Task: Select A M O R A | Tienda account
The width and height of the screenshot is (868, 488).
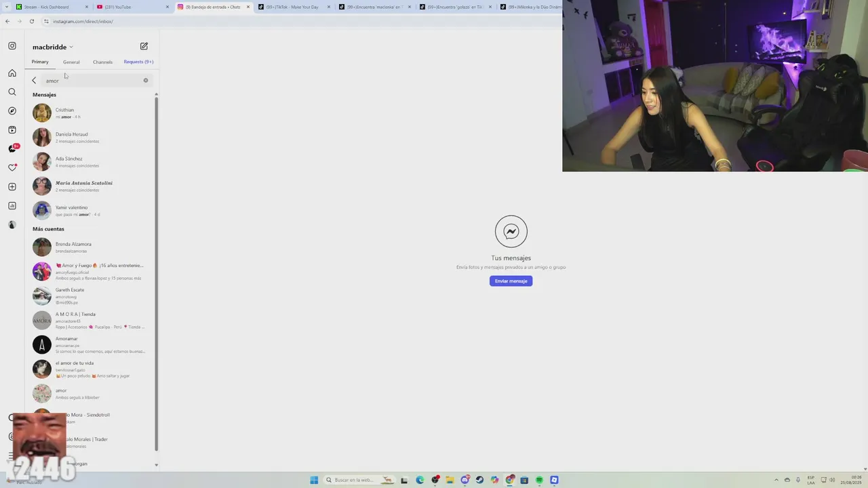Action: (x=92, y=321)
